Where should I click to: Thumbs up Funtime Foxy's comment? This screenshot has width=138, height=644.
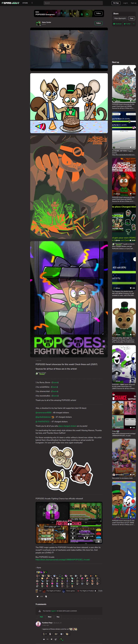[44, 639]
